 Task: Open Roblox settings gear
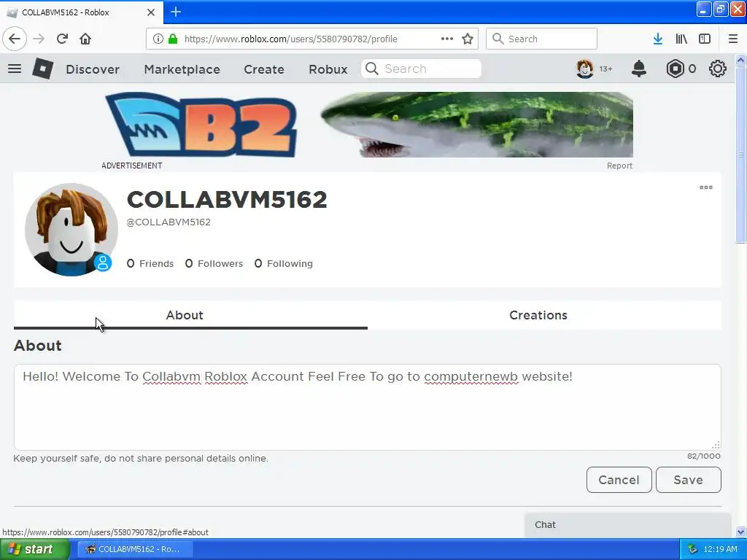[x=718, y=69]
